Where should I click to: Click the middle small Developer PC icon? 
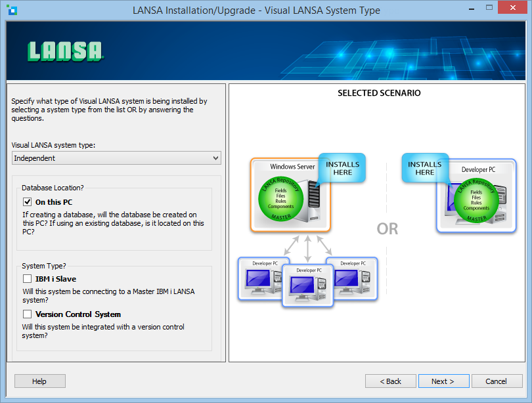pos(308,286)
